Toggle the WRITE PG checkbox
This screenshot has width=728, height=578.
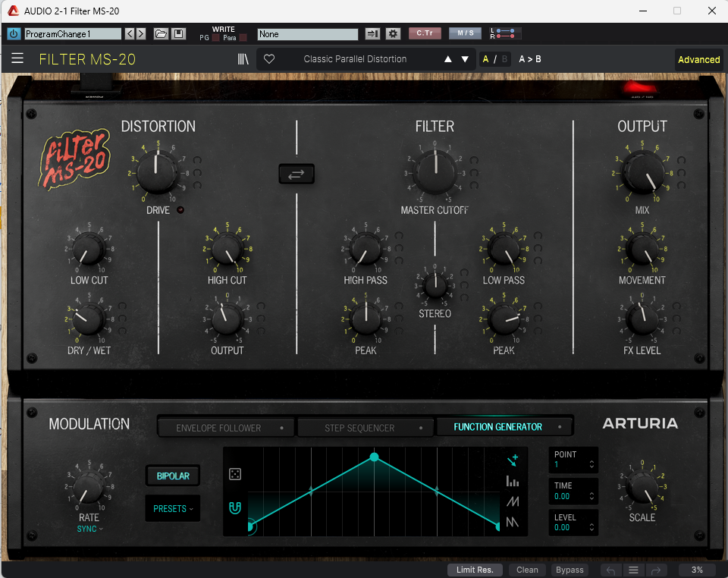pos(216,38)
